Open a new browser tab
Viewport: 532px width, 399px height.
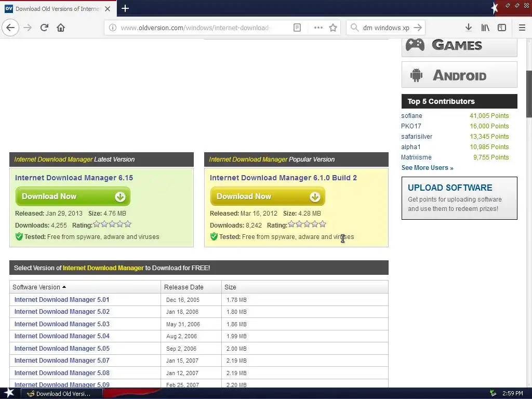click(x=125, y=8)
